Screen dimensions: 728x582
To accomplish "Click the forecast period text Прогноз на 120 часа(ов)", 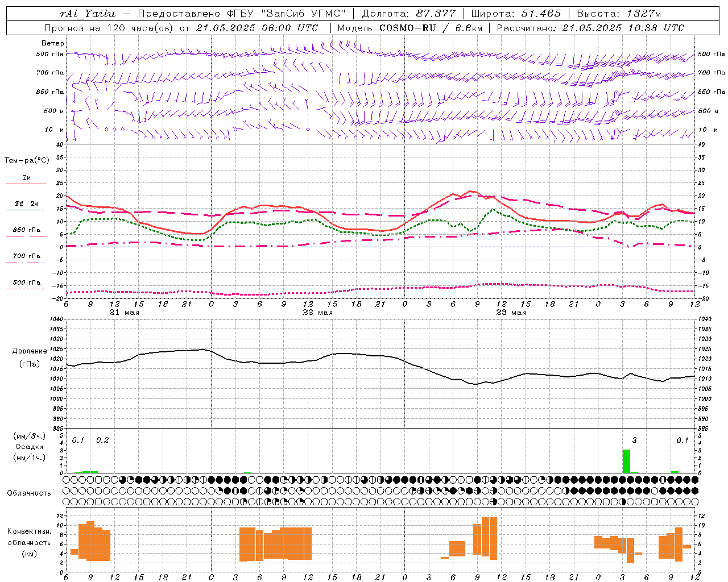I will (110, 28).
